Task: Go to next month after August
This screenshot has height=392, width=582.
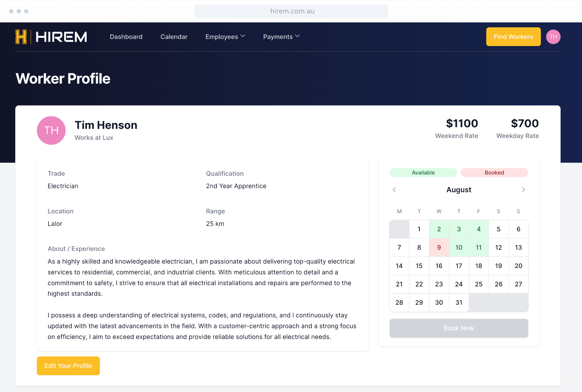Action: click(523, 190)
